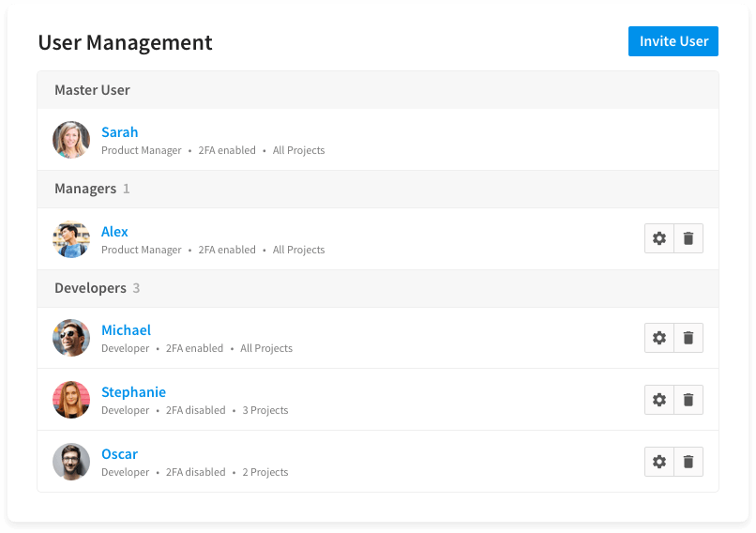Open Michael's profile name link
The width and height of the screenshot is (756, 533).
click(126, 330)
